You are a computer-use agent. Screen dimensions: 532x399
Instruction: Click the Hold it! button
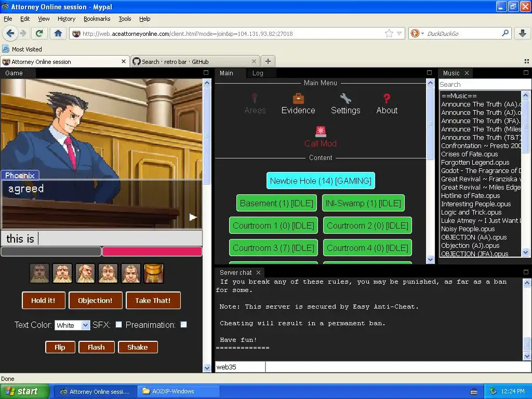pyautogui.click(x=44, y=300)
